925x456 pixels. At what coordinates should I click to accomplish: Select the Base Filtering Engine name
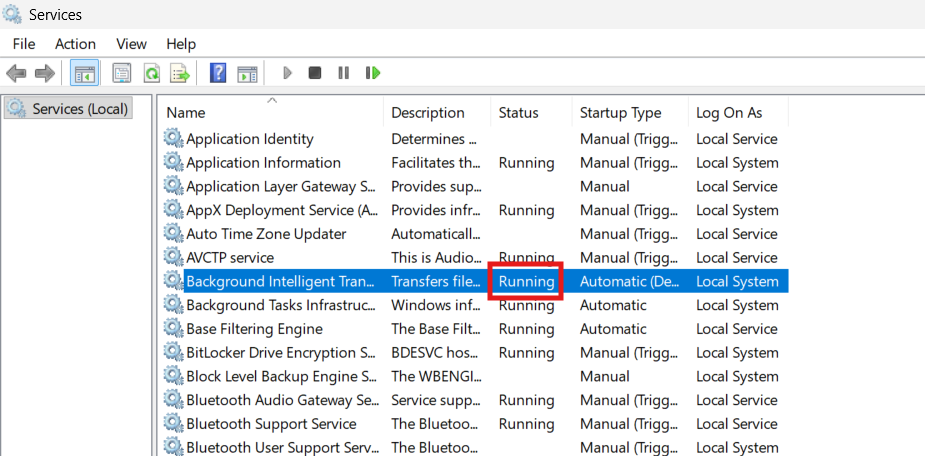(x=255, y=329)
